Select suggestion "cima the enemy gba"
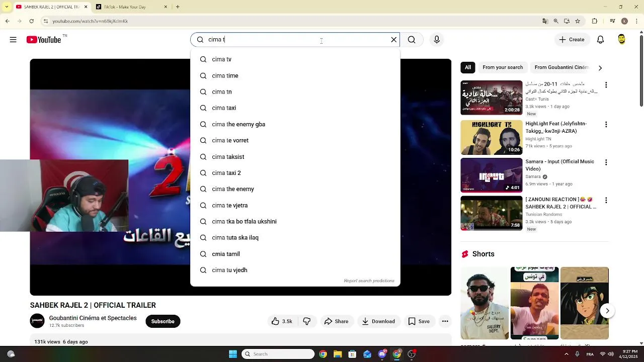 (295, 124)
